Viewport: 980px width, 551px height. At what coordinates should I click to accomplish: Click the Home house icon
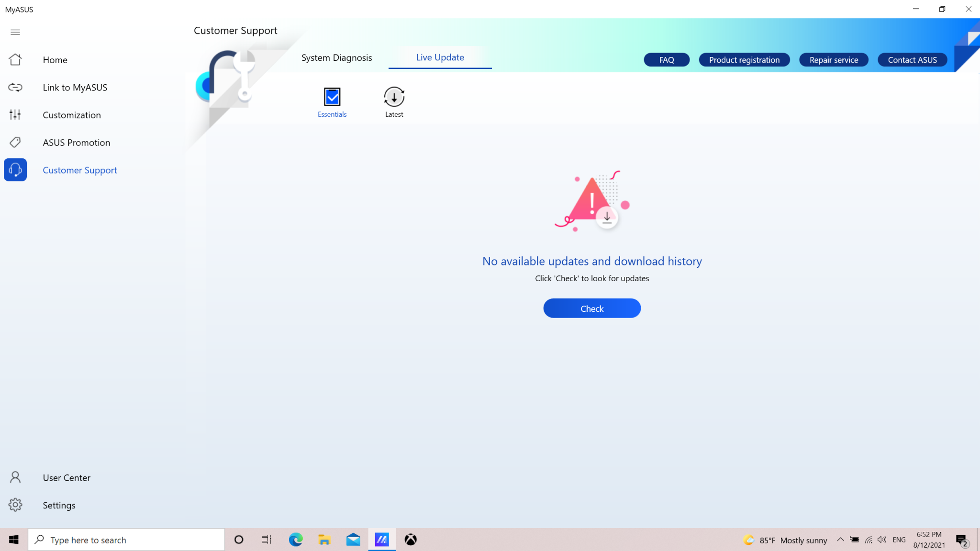[x=15, y=59]
